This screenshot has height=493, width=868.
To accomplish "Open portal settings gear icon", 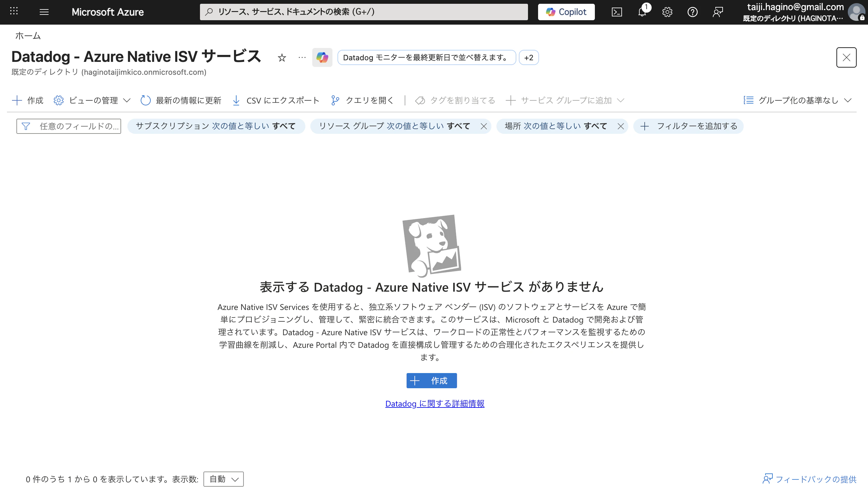I will point(667,12).
